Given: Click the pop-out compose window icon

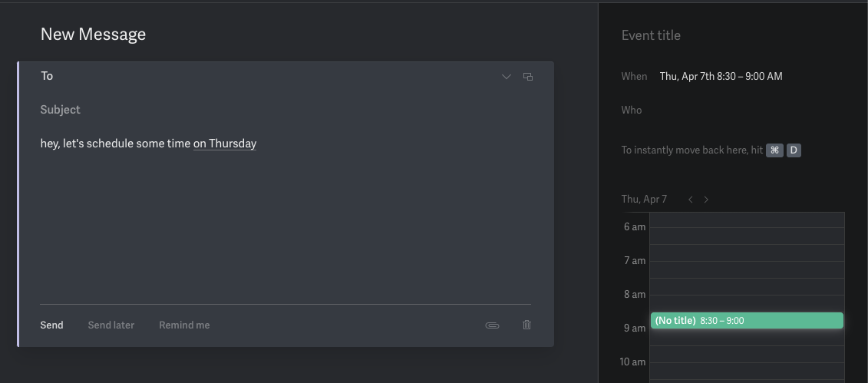Looking at the screenshot, I should [x=528, y=77].
